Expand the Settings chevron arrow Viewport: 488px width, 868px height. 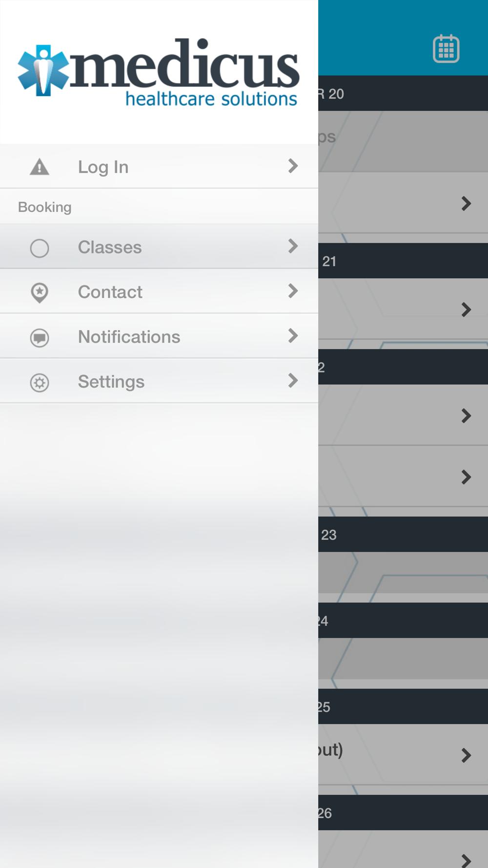coord(293,381)
